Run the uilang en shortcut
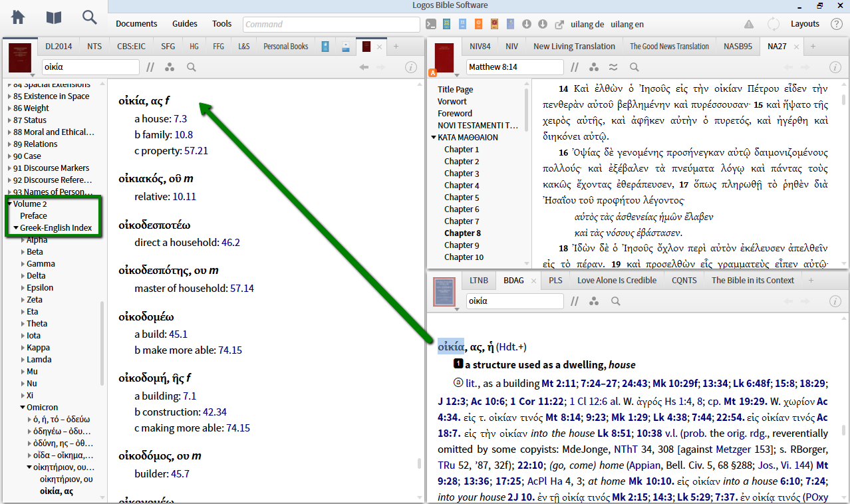The width and height of the screenshot is (850, 504). click(x=627, y=24)
